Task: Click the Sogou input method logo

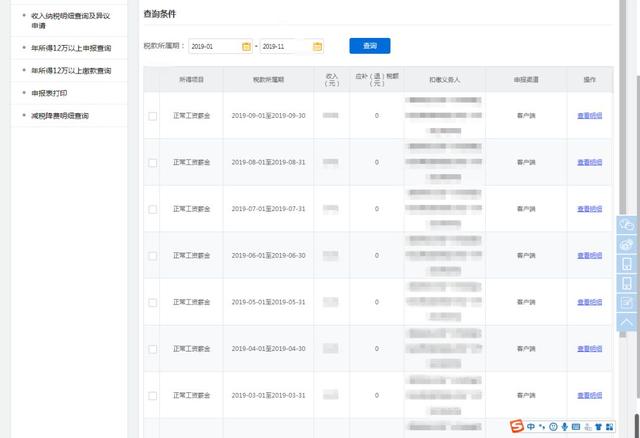Action: [x=517, y=427]
